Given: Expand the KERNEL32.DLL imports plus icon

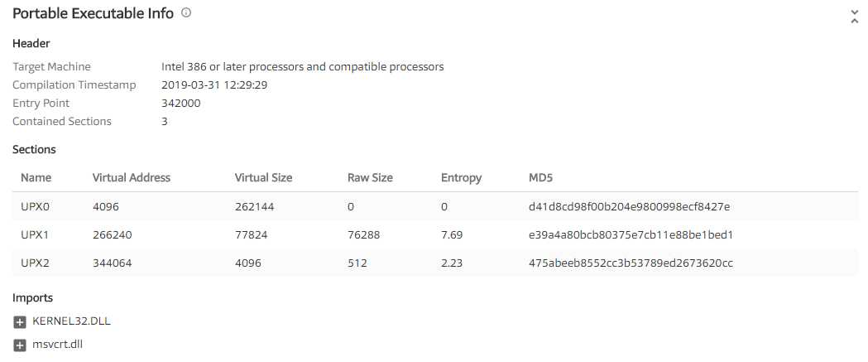Looking at the screenshot, I should tap(20, 321).
